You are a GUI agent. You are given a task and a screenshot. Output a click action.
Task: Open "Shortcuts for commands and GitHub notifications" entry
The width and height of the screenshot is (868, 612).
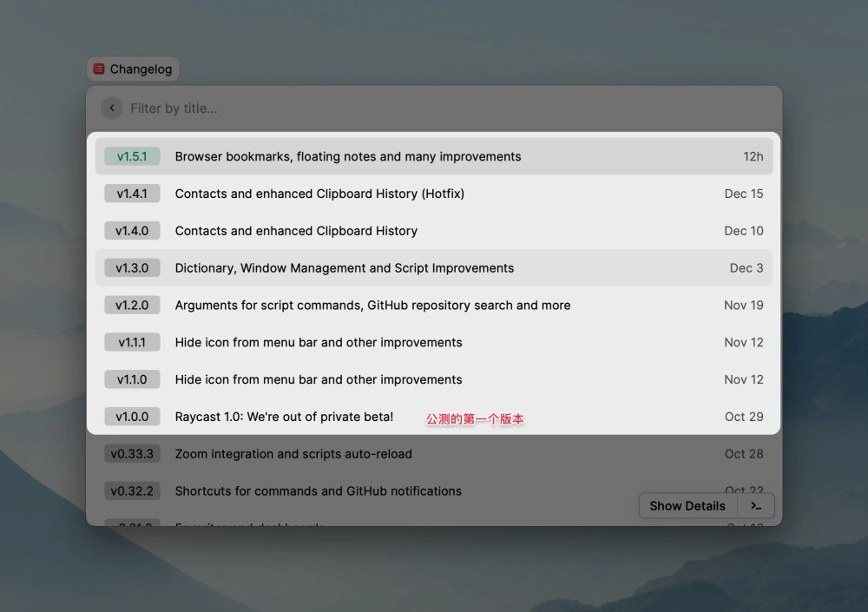pyautogui.click(x=319, y=490)
